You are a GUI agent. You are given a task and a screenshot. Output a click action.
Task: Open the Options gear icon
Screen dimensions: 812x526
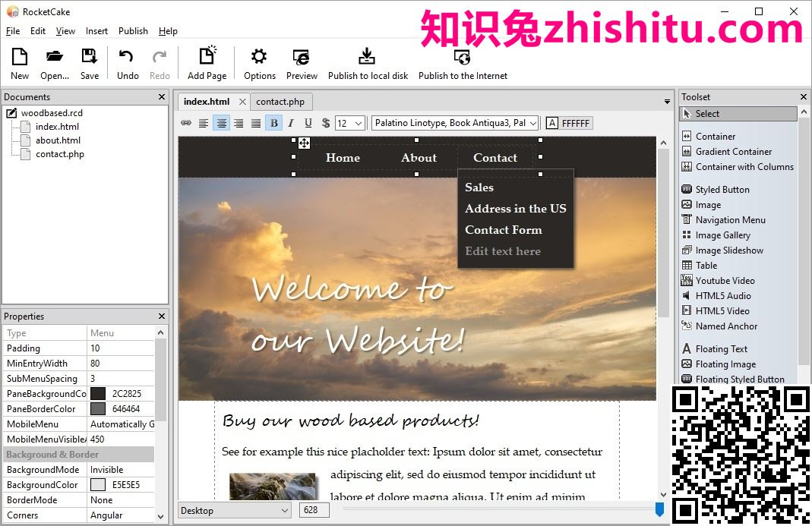260,63
